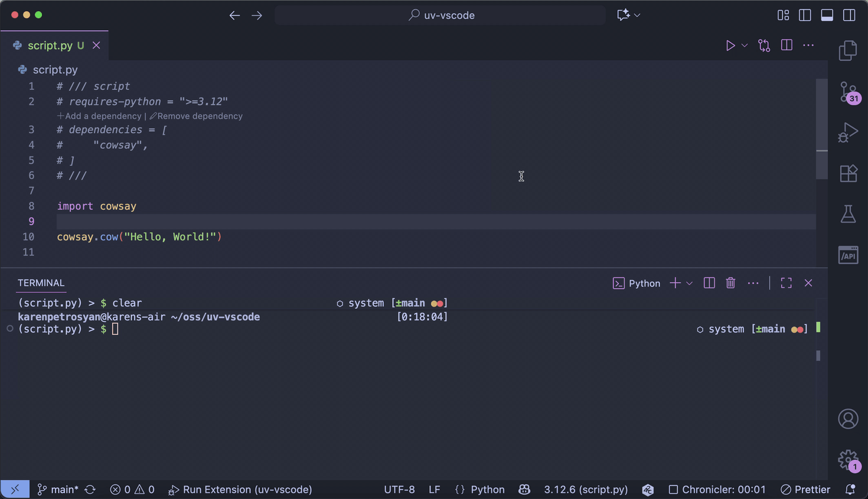This screenshot has height=499, width=868.
Task: Open the Source Control view
Action: coord(848,92)
